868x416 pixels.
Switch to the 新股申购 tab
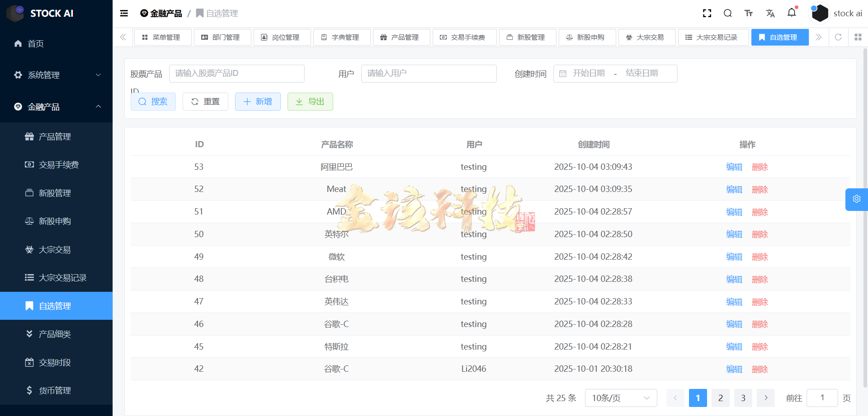[587, 37]
